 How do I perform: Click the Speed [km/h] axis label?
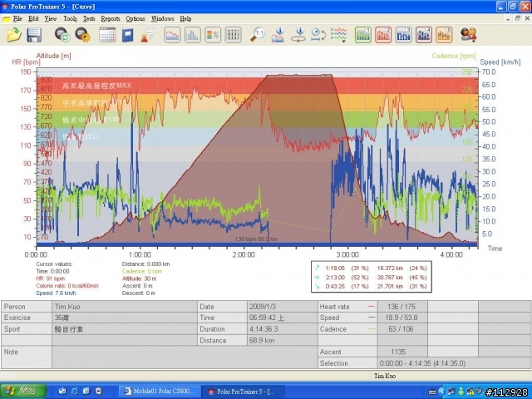point(500,62)
